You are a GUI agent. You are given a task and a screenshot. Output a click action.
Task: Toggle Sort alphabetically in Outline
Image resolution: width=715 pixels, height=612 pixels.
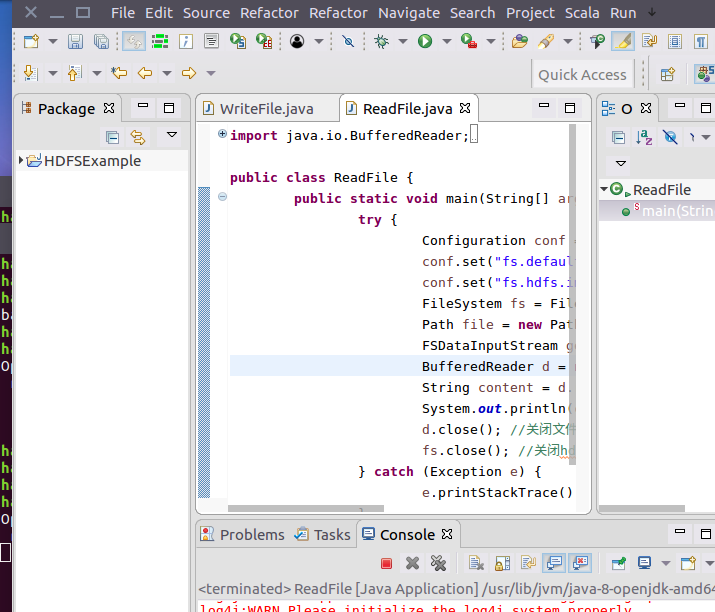[644, 137]
